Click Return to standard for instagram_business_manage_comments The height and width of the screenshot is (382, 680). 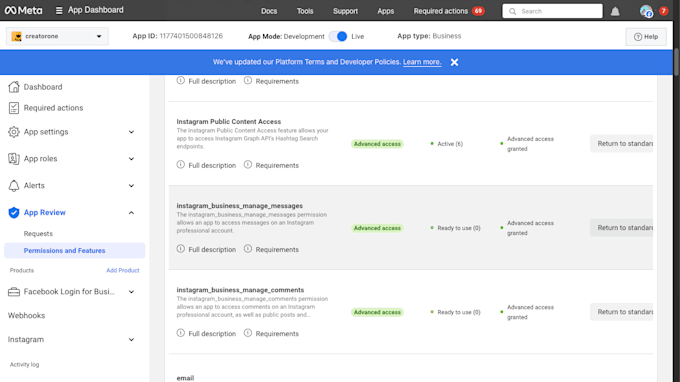click(x=621, y=312)
